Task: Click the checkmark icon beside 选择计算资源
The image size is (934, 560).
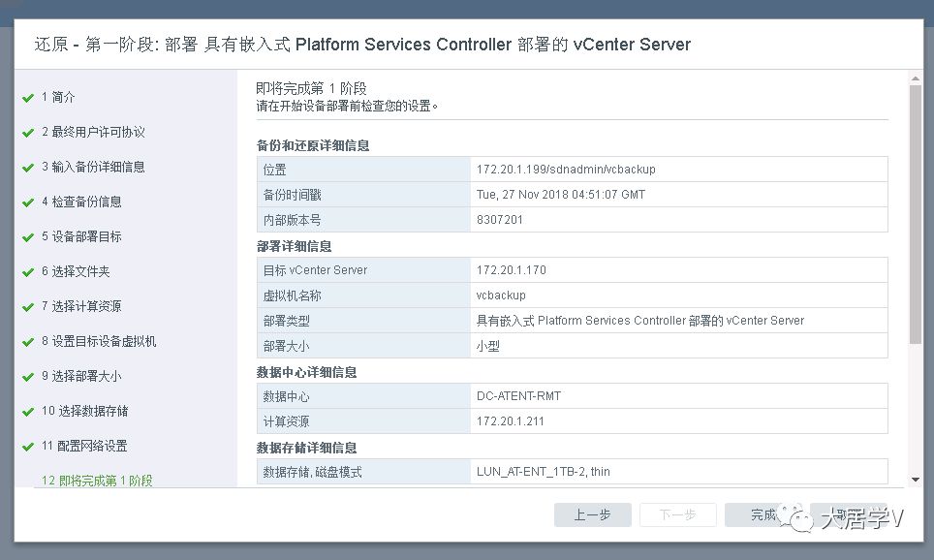Action: coord(28,306)
